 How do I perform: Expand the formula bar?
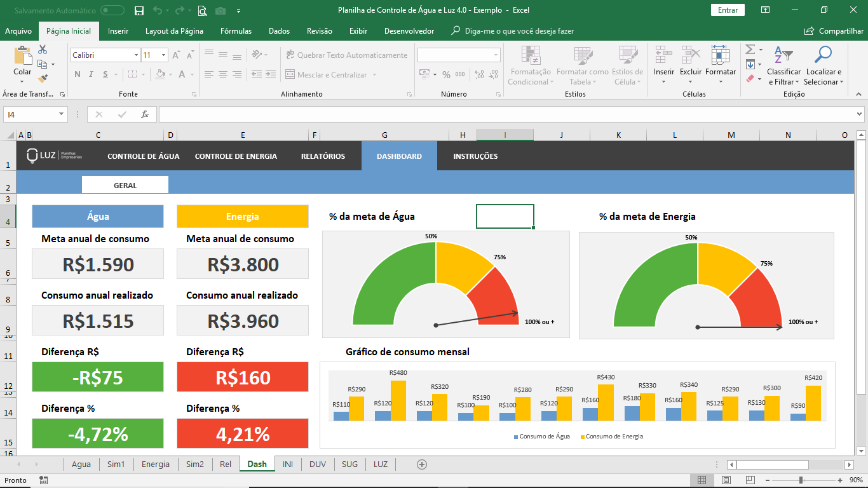coord(860,114)
